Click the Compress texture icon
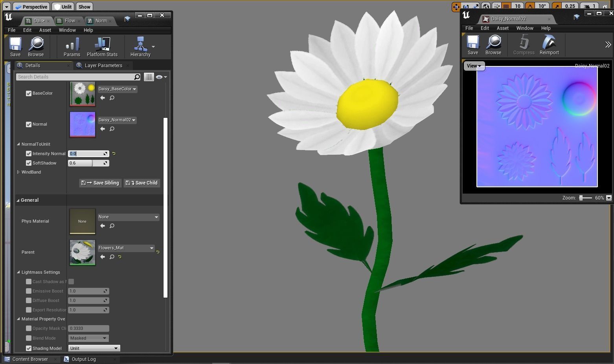The height and width of the screenshot is (364, 614). (x=524, y=45)
